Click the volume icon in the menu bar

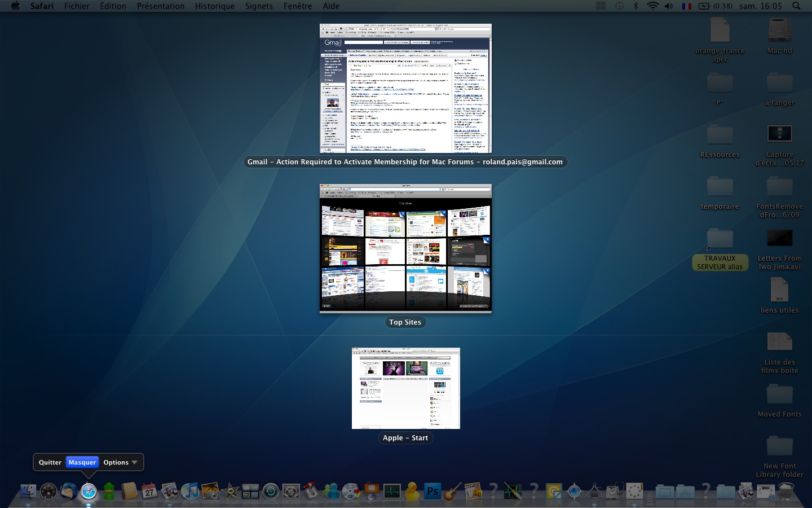click(x=669, y=6)
